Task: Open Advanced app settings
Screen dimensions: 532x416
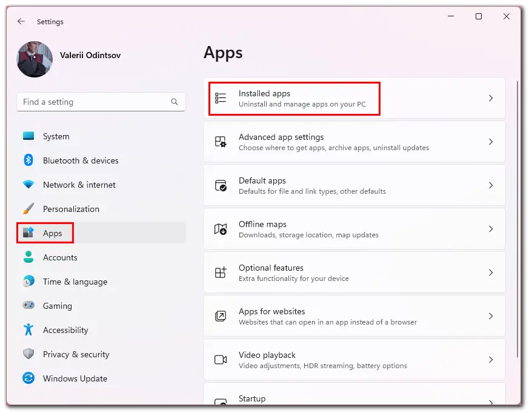Action: point(354,142)
